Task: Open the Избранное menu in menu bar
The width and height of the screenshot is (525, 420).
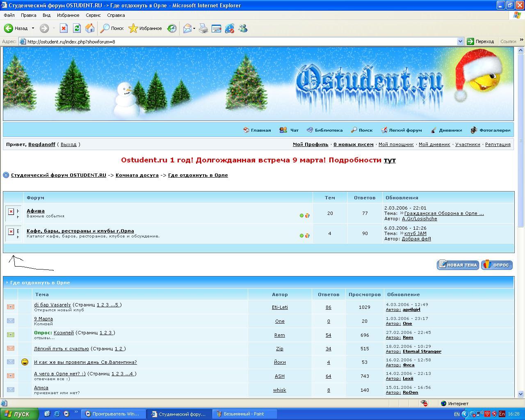Action: (68, 15)
